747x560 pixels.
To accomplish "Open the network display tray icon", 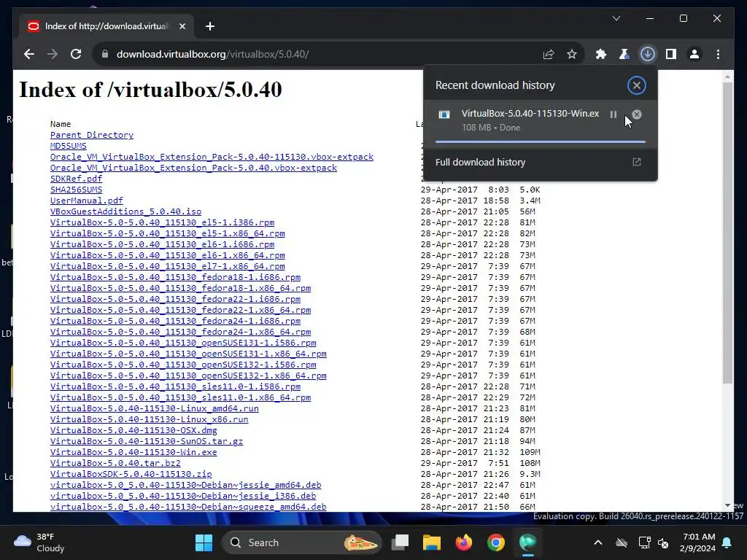I will (x=644, y=542).
